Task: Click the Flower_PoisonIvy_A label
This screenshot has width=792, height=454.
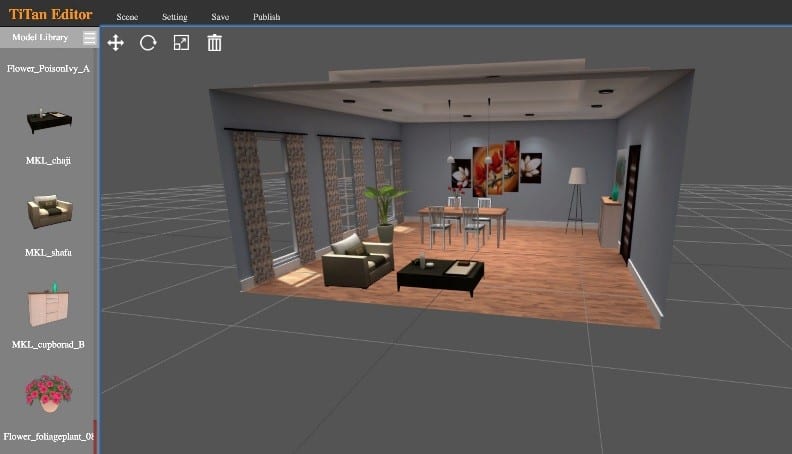Action: point(48,69)
